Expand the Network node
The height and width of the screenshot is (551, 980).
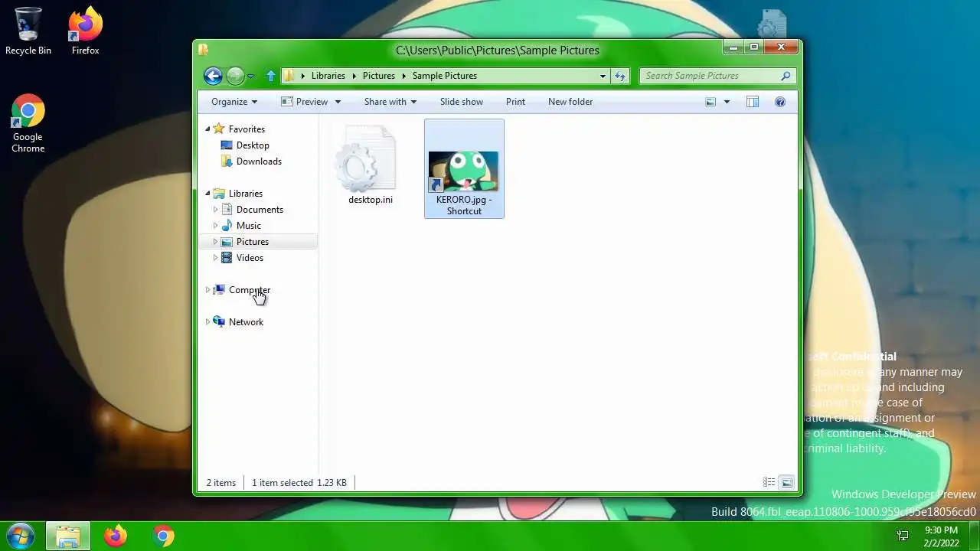tap(207, 322)
